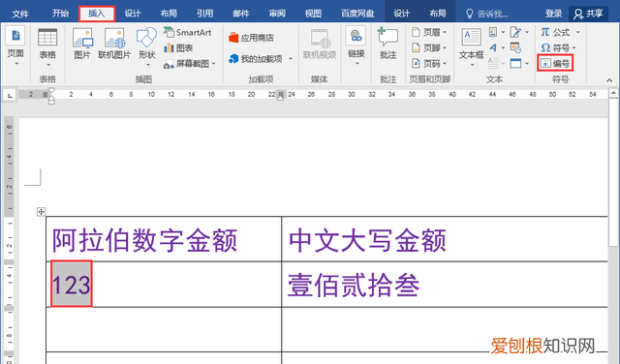Click the table move handle
The height and width of the screenshot is (364, 620).
(41, 212)
